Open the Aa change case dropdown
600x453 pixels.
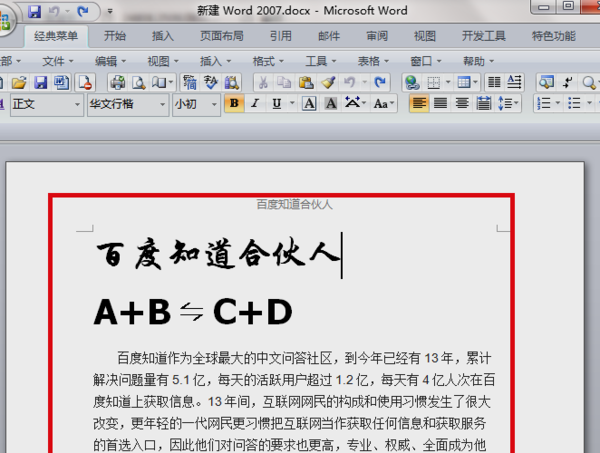pyautogui.click(x=384, y=103)
